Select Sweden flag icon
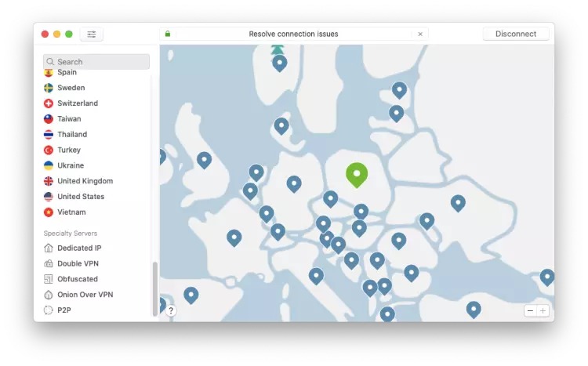The height and width of the screenshot is (366, 588). click(49, 88)
